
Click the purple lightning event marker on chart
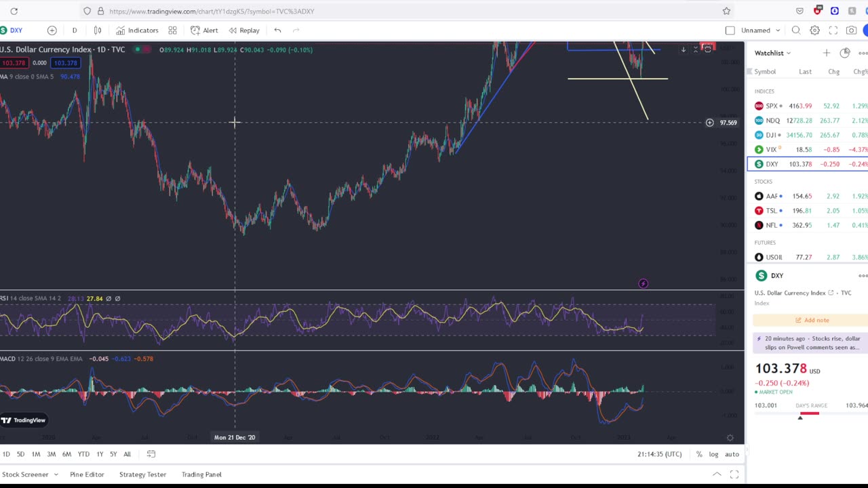click(643, 283)
